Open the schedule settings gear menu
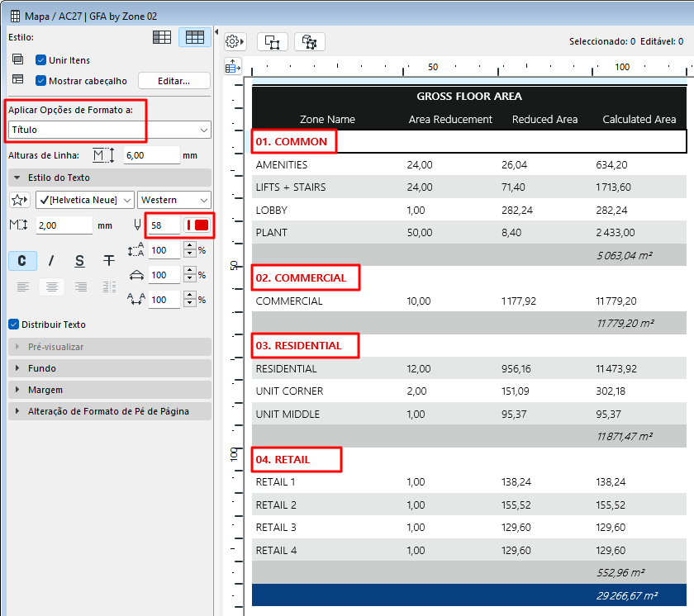Image resolution: width=694 pixels, height=616 pixels. point(235,41)
